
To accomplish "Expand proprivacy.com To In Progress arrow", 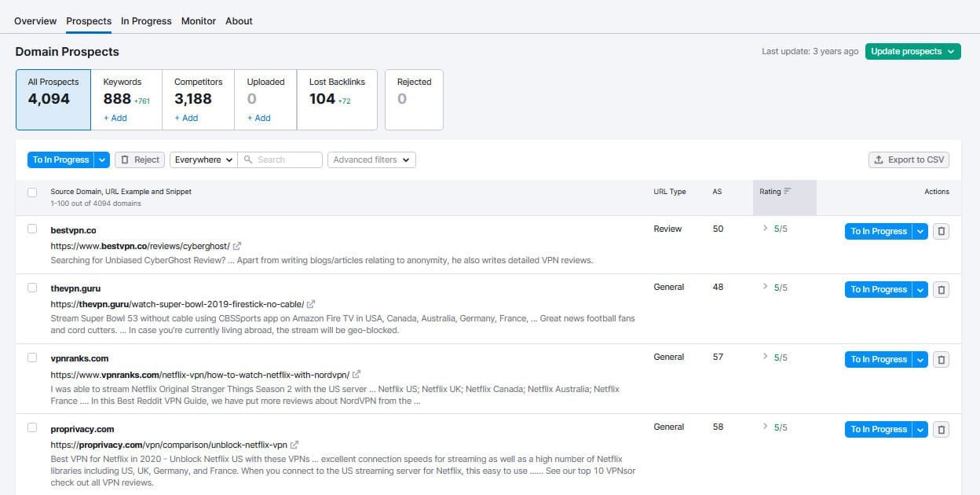I will click(921, 429).
